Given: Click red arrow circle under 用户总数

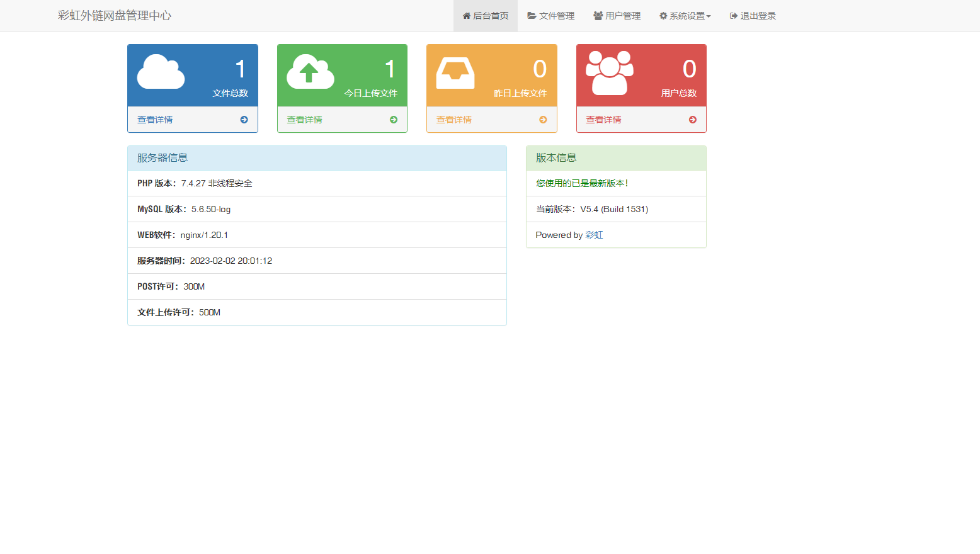Looking at the screenshot, I should (693, 120).
